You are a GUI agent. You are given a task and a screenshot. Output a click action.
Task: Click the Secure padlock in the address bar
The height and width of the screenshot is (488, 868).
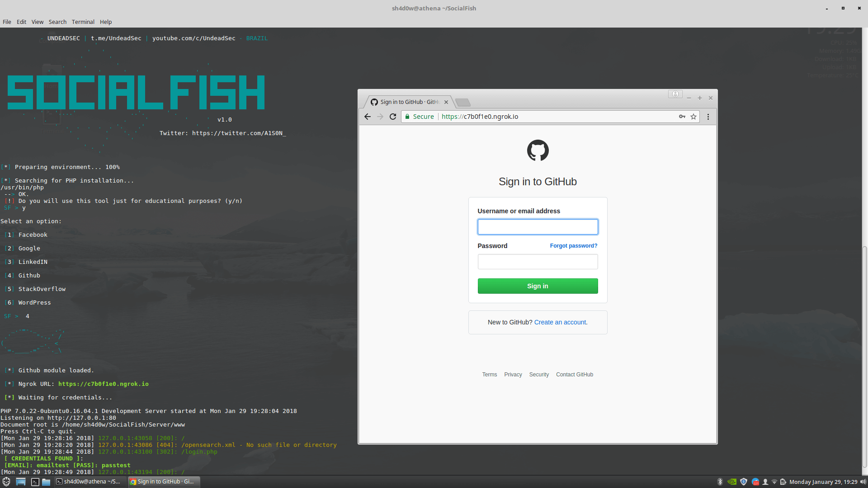[407, 117]
